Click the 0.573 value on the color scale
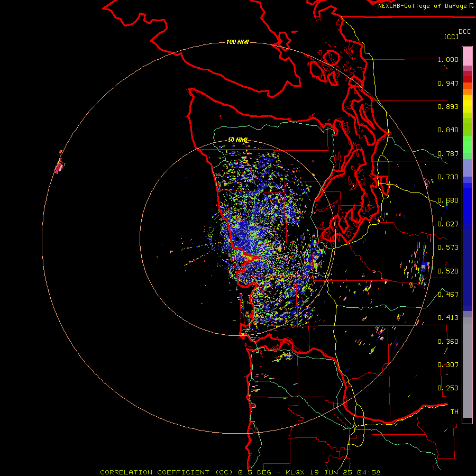Viewport: 476px width, 476px height. [448, 248]
